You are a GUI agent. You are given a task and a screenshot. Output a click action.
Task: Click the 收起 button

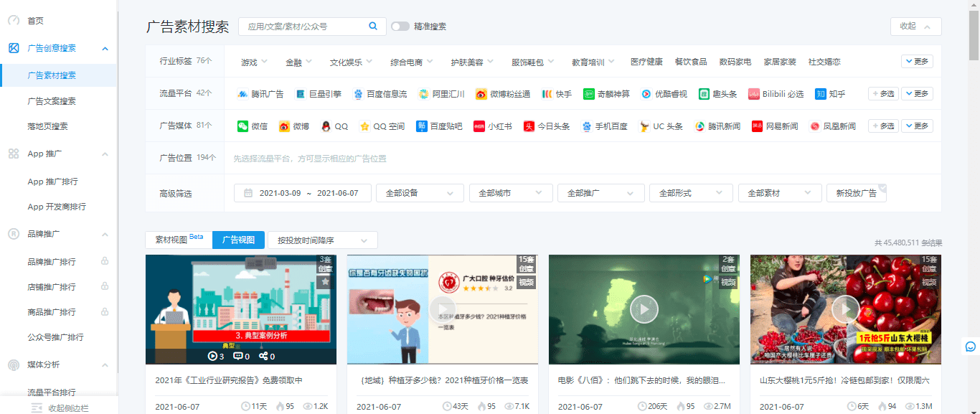pos(915,27)
